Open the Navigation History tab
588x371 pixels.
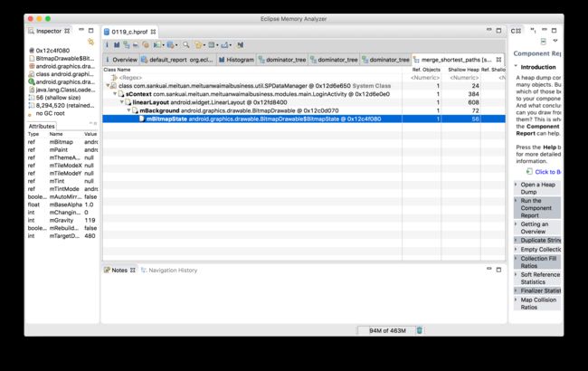coord(169,270)
